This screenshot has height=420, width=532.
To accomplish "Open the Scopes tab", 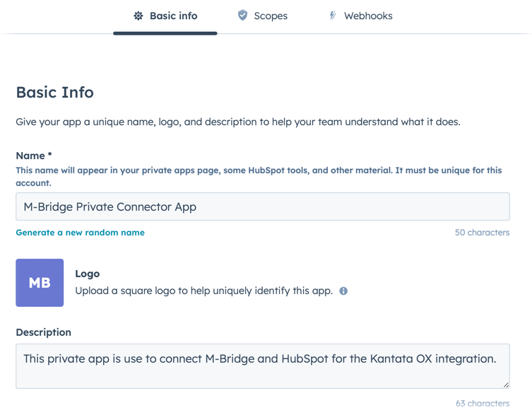I will [263, 16].
